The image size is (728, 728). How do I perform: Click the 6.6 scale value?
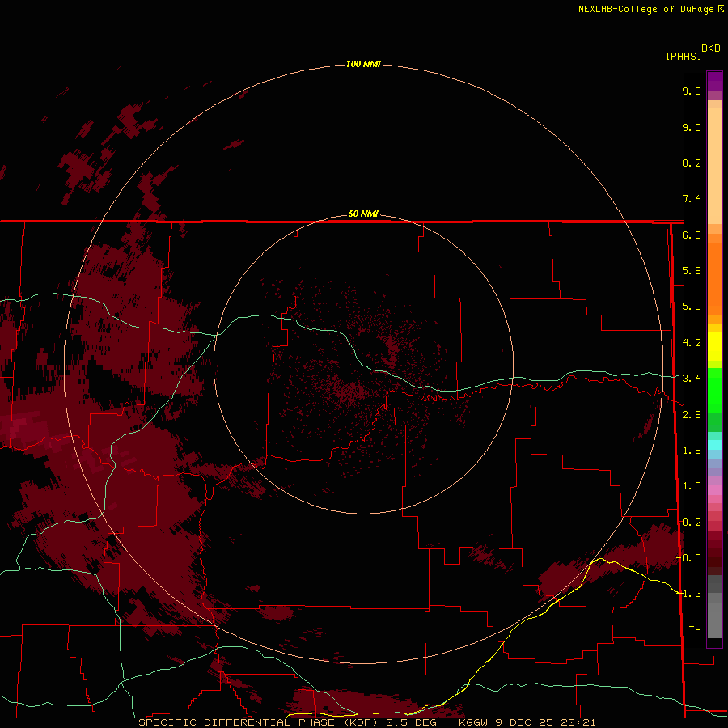click(692, 235)
